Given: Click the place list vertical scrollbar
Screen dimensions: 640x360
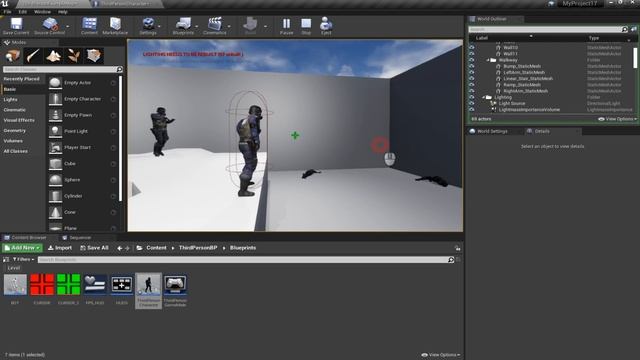Looking at the screenshot, I should pos(121,139).
